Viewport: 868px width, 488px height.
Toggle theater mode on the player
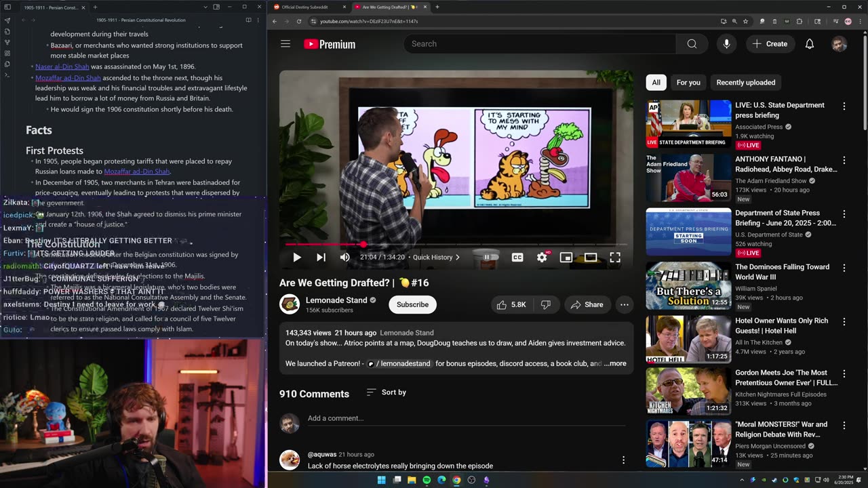(x=591, y=258)
